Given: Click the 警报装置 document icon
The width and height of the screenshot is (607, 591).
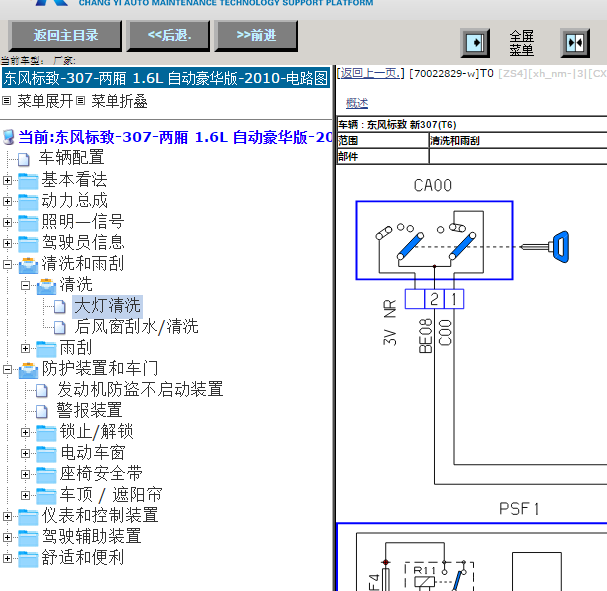Looking at the screenshot, I should (x=42, y=411).
